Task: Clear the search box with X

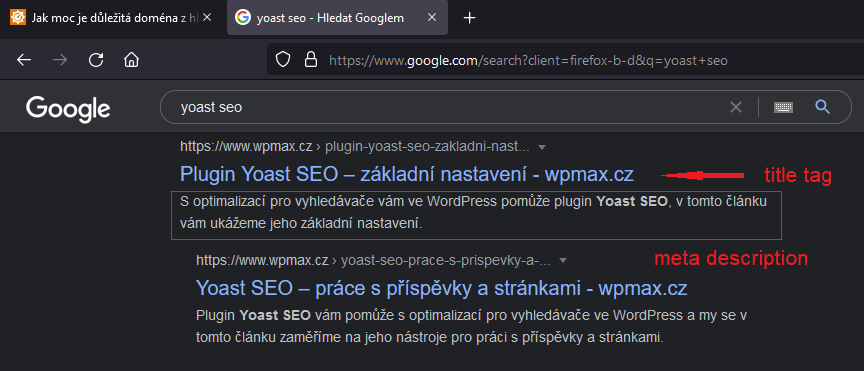Action: pyautogui.click(x=736, y=107)
